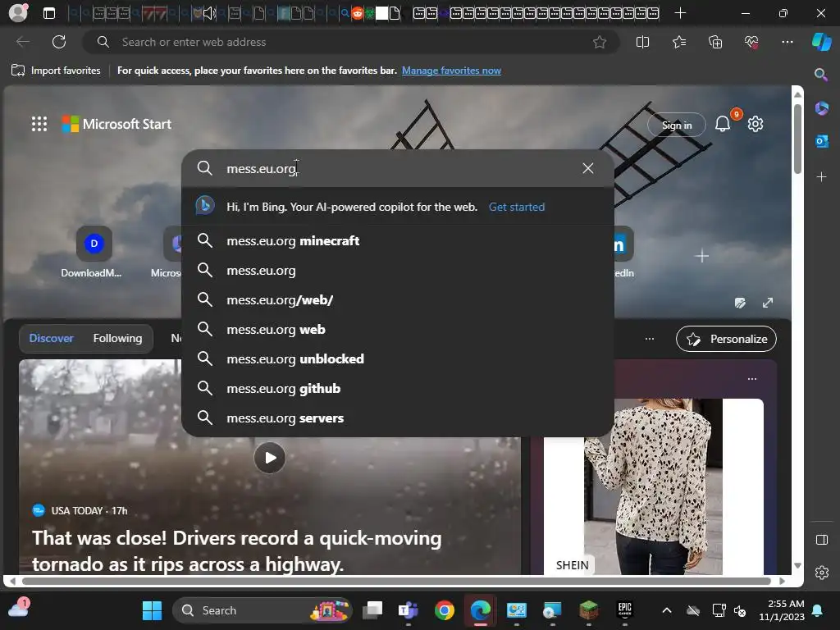
Task: Open the Browser essentials heart icon
Action: coord(751,42)
